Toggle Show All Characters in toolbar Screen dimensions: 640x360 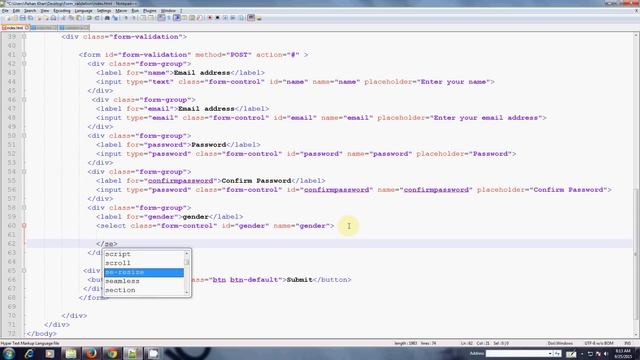(169, 18)
